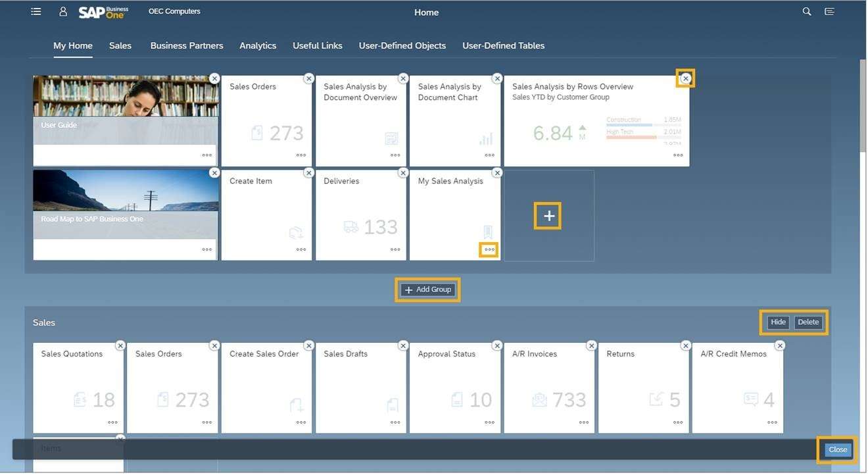Open the Deliveries tile showing 133
The width and height of the screenshot is (868, 475).
[361, 215]
